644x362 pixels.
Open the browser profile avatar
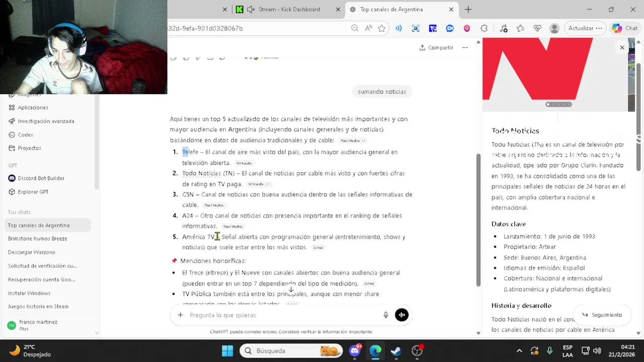(x=554, y=29)
